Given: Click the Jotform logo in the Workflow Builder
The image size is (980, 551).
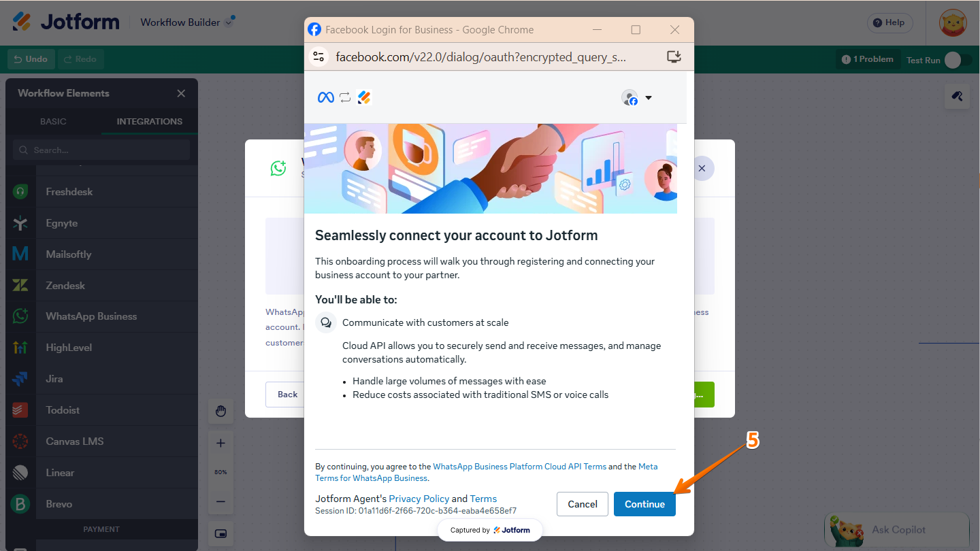Looking at the screenshot, I should [x=66, y=22].
